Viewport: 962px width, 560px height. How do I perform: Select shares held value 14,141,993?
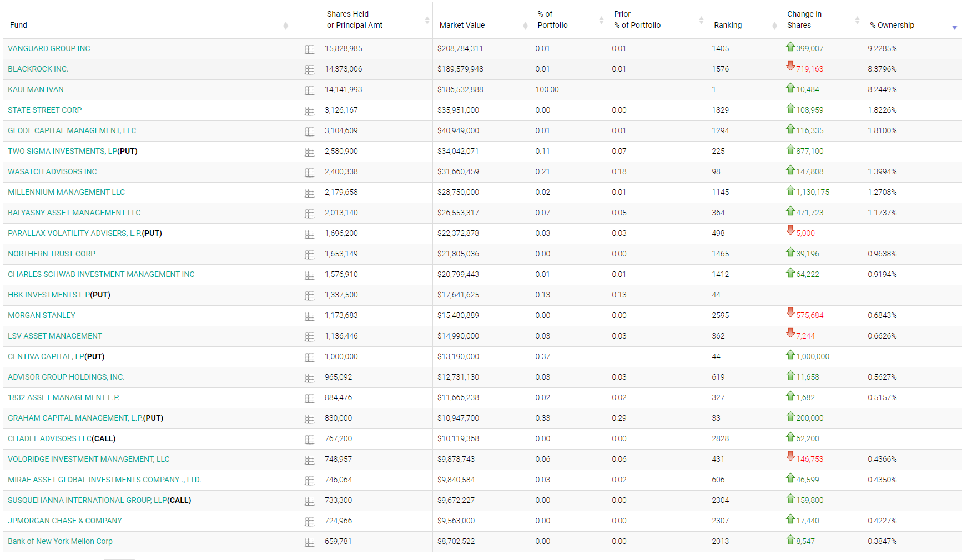pos(343,89)
